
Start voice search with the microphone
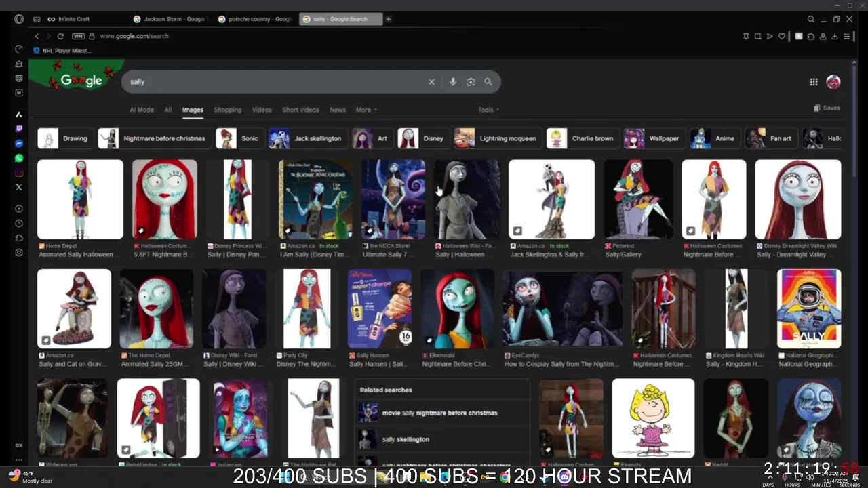[x=453, y=82]
